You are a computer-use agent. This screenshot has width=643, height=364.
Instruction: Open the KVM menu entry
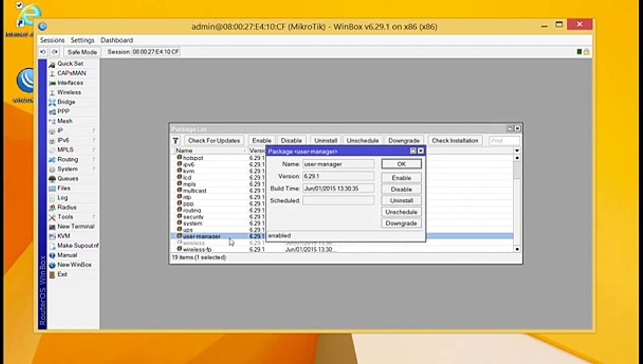[x=64, y=236]
